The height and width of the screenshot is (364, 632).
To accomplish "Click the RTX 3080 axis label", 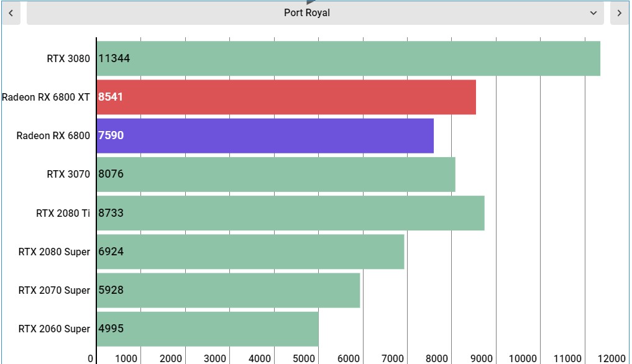I will tap(68, 58).
